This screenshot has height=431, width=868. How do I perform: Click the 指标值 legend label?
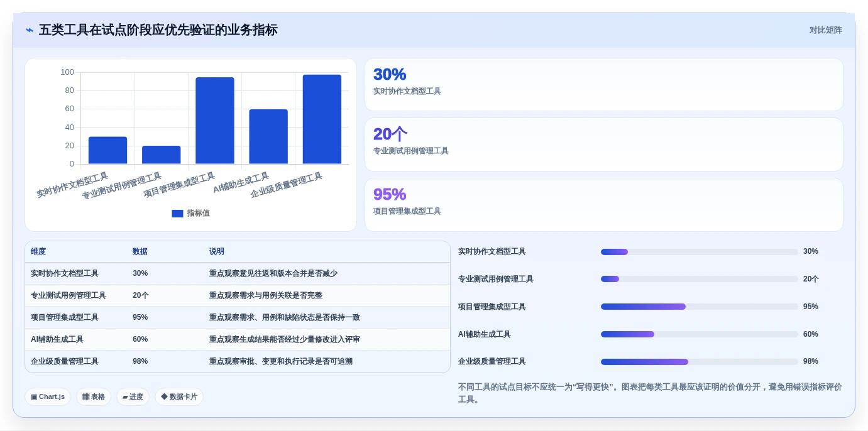coord(198,214)
